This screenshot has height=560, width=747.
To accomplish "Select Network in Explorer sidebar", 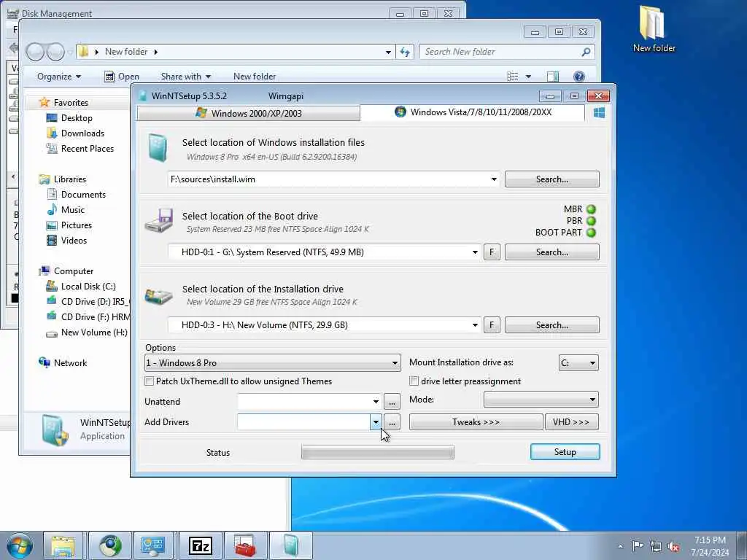I will tap(63, 363).
